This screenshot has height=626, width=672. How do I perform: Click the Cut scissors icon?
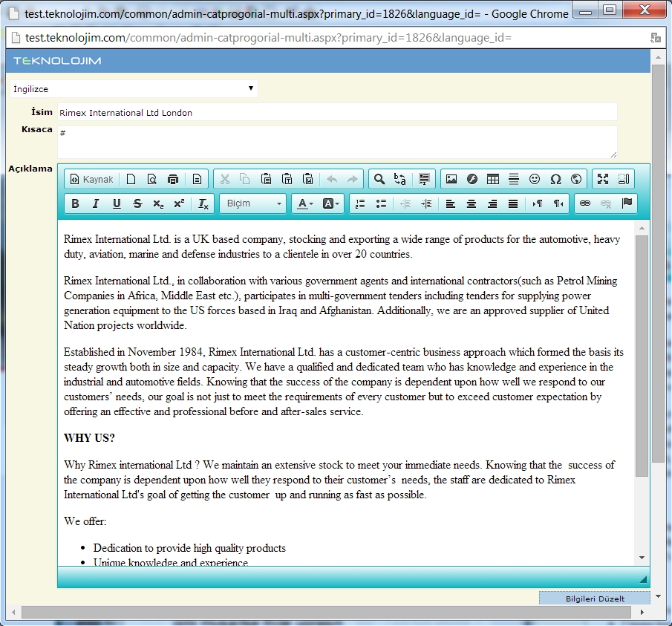(x=224, y=179)
